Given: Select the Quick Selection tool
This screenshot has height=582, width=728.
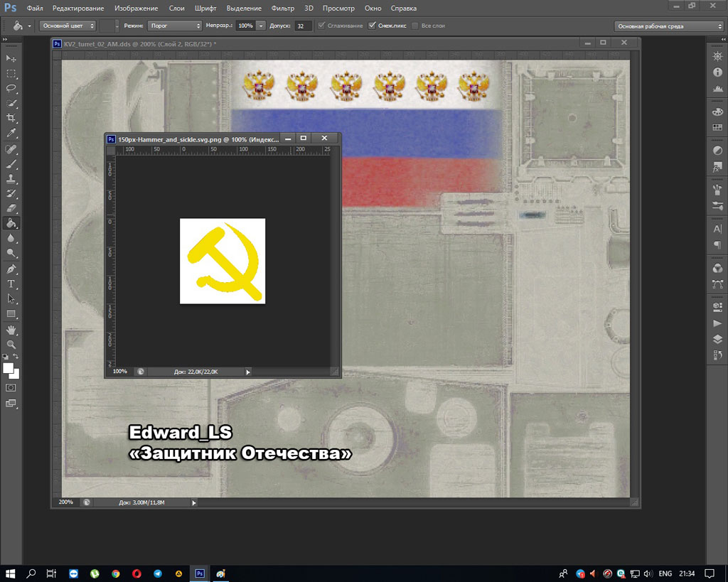Looking at the screenshot, I should (11, 103).
